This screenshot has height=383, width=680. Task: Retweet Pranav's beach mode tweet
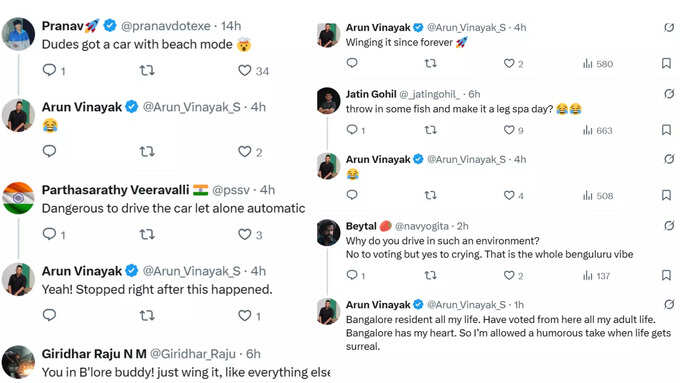point(147,70)
